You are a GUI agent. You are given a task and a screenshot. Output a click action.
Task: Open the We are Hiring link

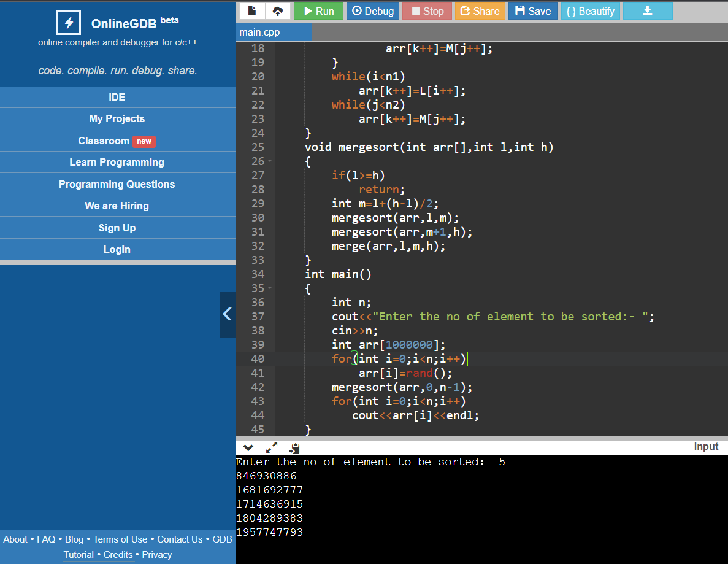click(117, 206)
